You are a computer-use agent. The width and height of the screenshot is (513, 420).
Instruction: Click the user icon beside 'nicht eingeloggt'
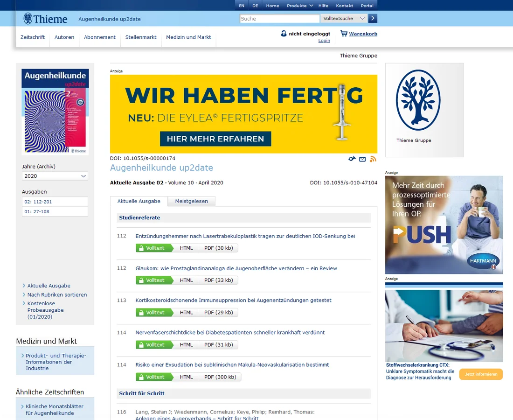pos(284,34)
